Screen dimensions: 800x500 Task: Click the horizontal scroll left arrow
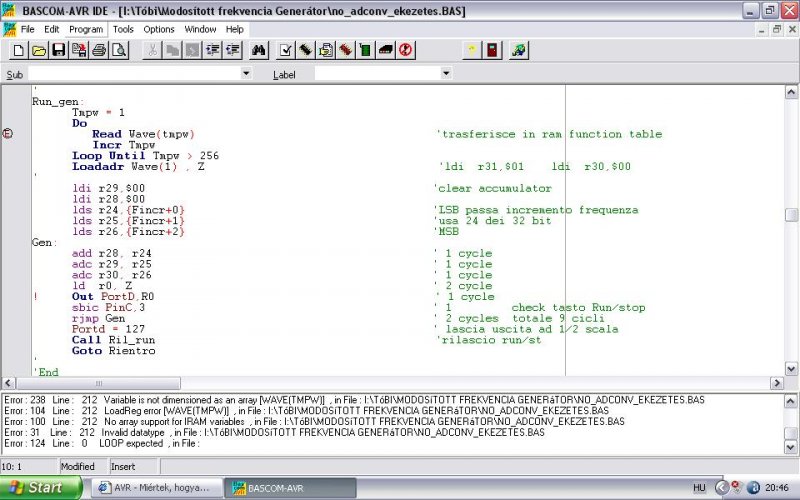[8, 383]
